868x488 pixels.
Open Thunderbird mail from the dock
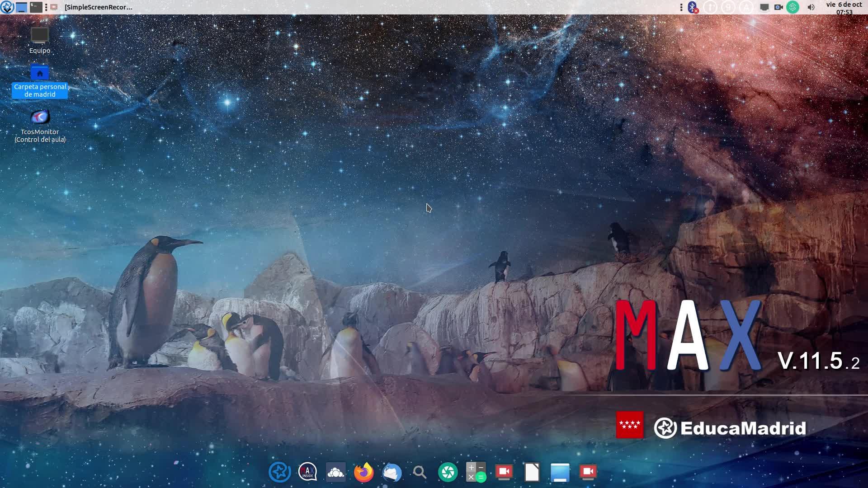coord(392,472)
